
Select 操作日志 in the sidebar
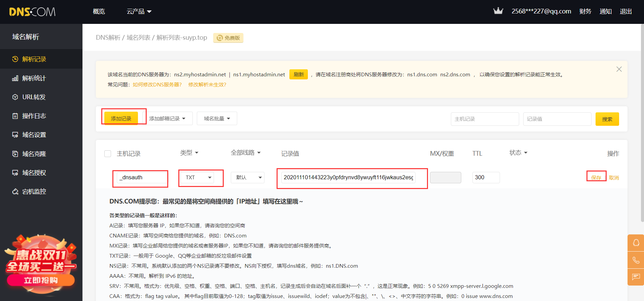point(41,116)
